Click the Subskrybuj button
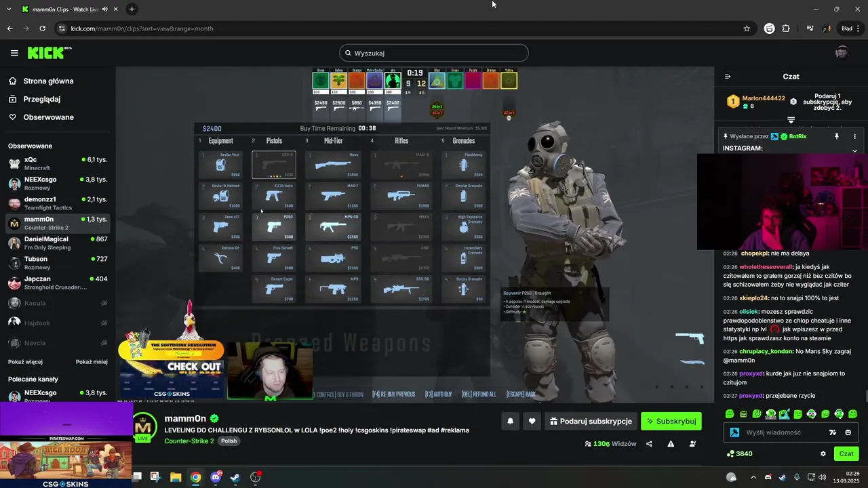This screenshot has height=488, width=868. [x=671, y=421]
